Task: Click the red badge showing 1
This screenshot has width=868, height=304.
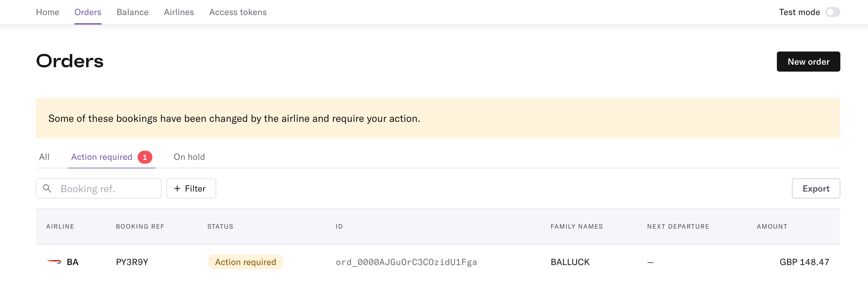Action: (145, 157)
